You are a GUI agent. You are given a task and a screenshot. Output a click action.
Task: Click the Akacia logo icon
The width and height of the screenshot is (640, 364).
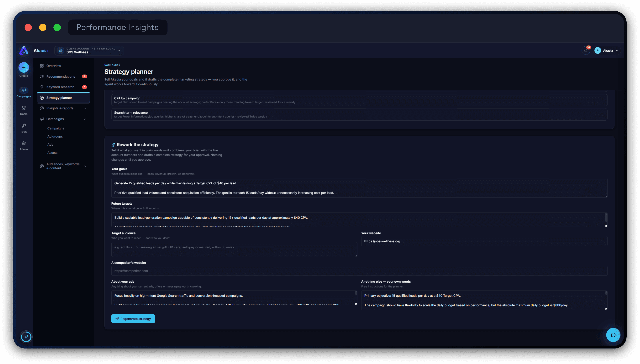pos(24,51)
